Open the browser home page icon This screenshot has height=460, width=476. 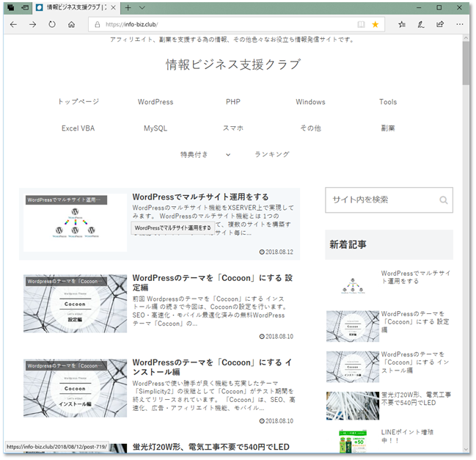point(71,25)
